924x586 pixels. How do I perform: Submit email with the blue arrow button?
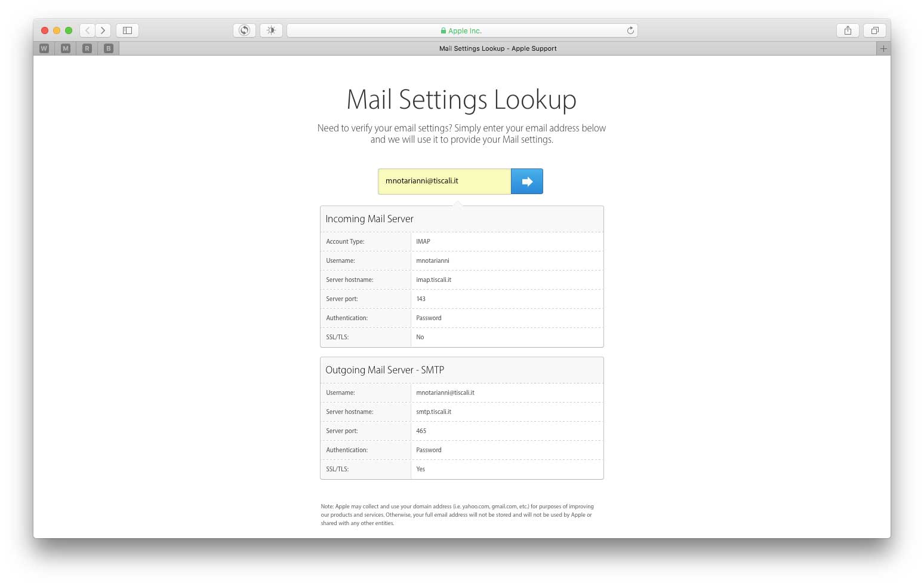[x=527, y=181]
